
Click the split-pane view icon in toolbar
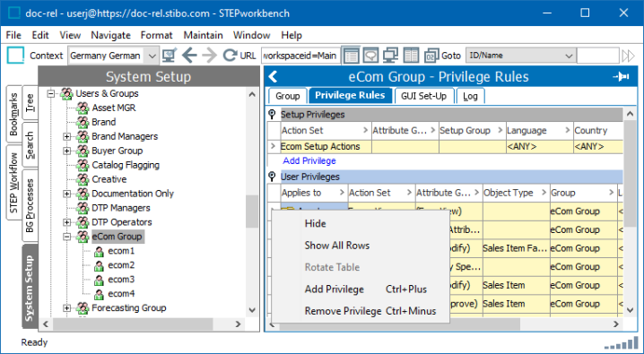[x=411, y=56]
